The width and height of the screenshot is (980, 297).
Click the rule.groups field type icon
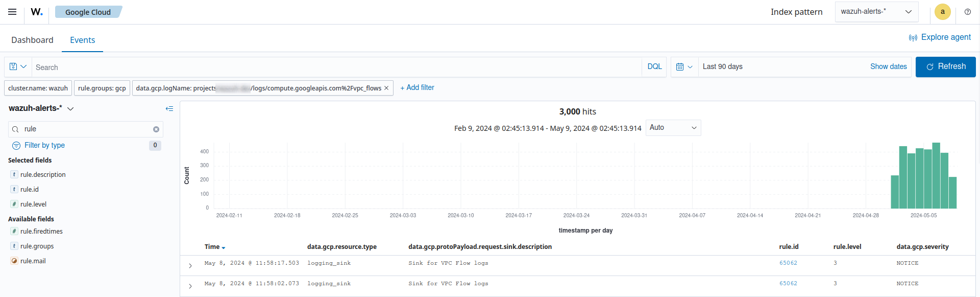coord(14,246)
